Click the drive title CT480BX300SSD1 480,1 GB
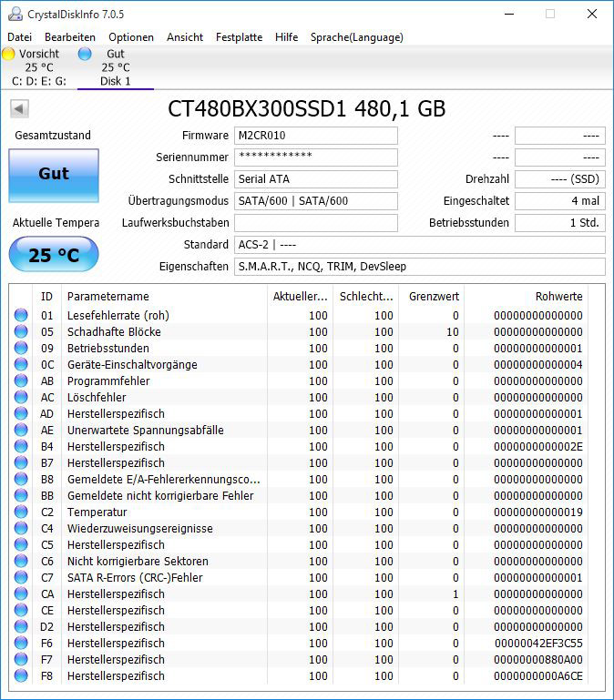This screenshot has height=700, width=614. coord(307,108)
